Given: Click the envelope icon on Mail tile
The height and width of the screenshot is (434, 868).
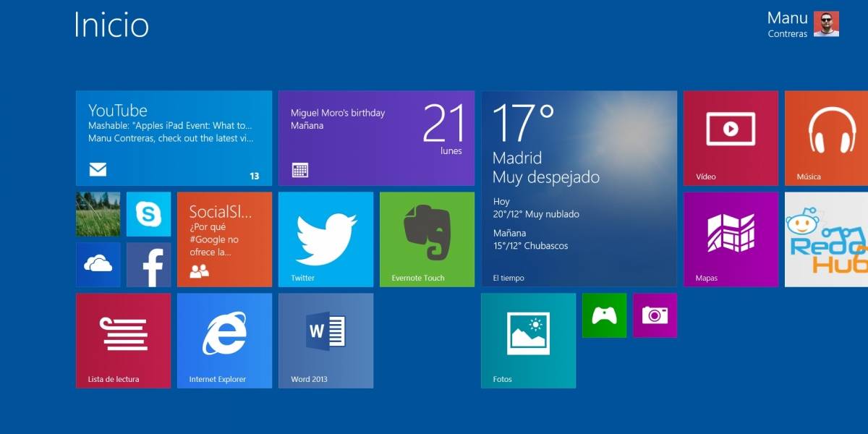Looking at the screenshot, I should point(98,170).
